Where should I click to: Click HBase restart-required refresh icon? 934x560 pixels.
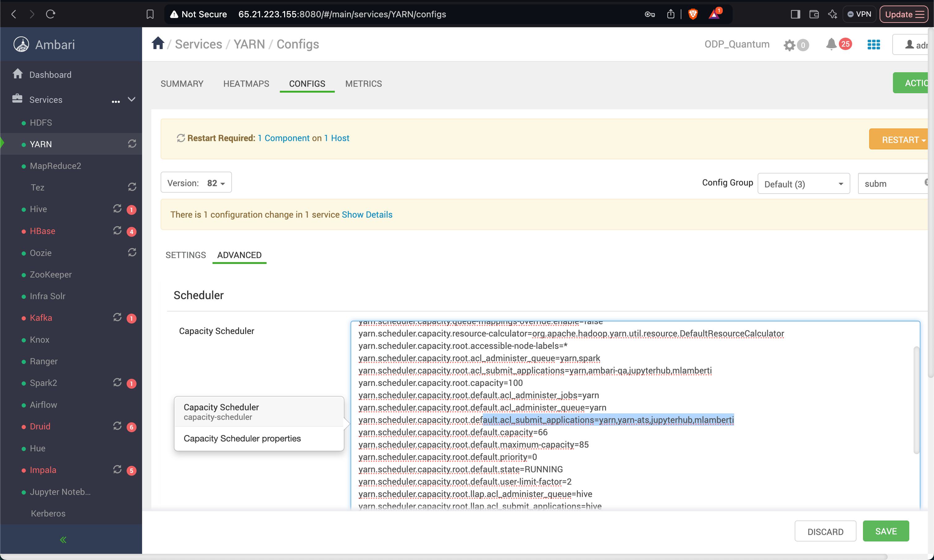[x=117, y=231]
